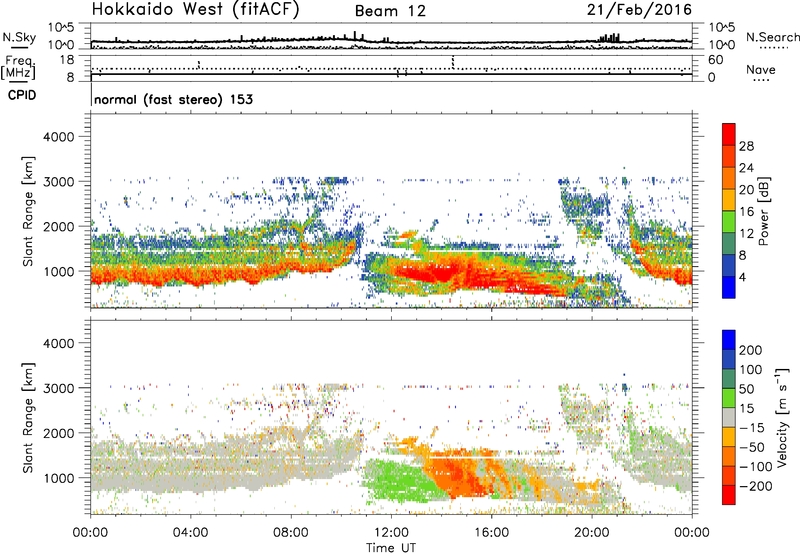The image size is (800, 554).
Task: Click "Velocity [m s^-1]" colorbar title
Action: (x=782, y=417)
